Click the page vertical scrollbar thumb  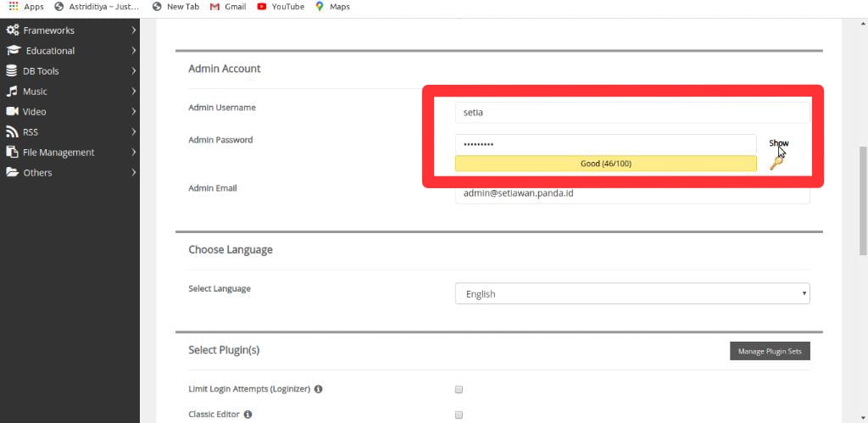(863, 201)
